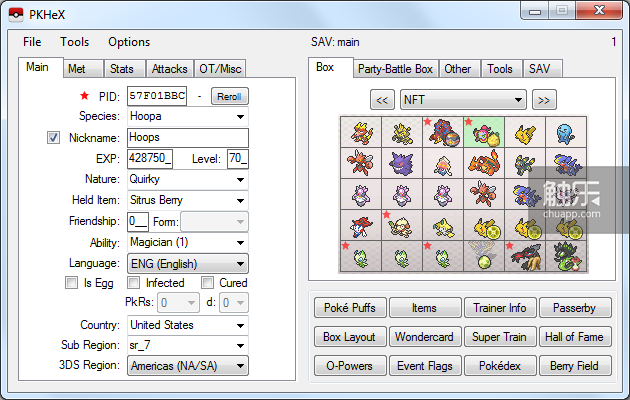Click the Level field showing 70

(x=237, y=159)
